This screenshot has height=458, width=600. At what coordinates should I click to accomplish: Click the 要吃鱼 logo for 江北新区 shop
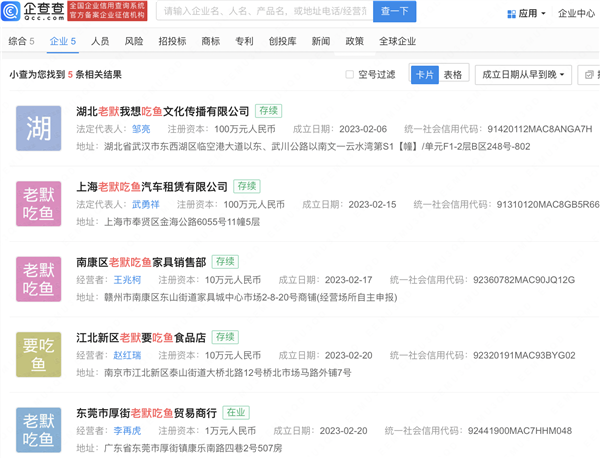(39, 353)
